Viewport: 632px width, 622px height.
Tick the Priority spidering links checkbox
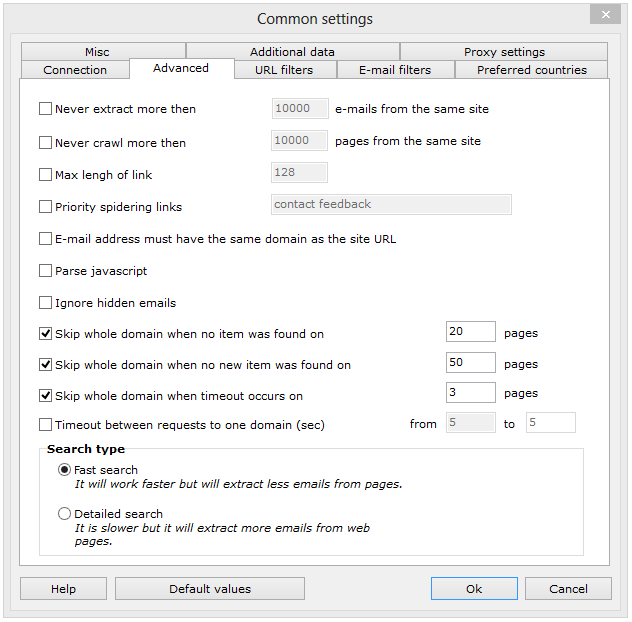pyautogui.click(x=45, y=207)
